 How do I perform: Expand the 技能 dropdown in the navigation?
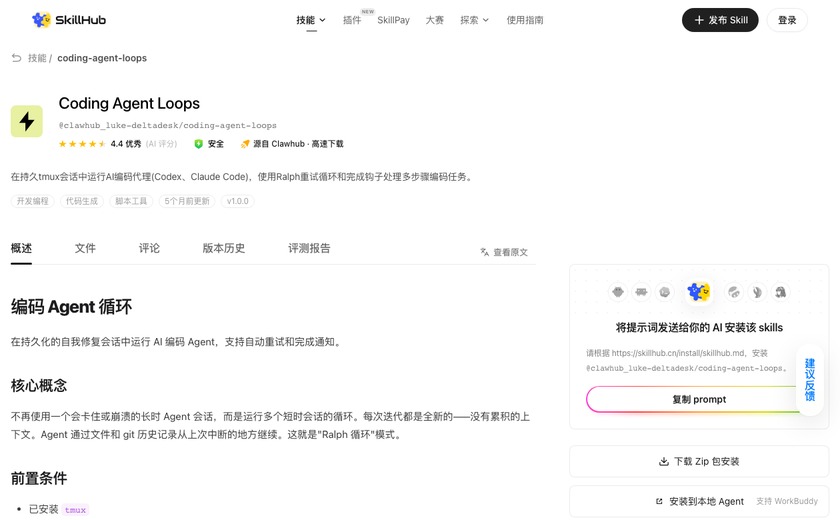(311, 20)
